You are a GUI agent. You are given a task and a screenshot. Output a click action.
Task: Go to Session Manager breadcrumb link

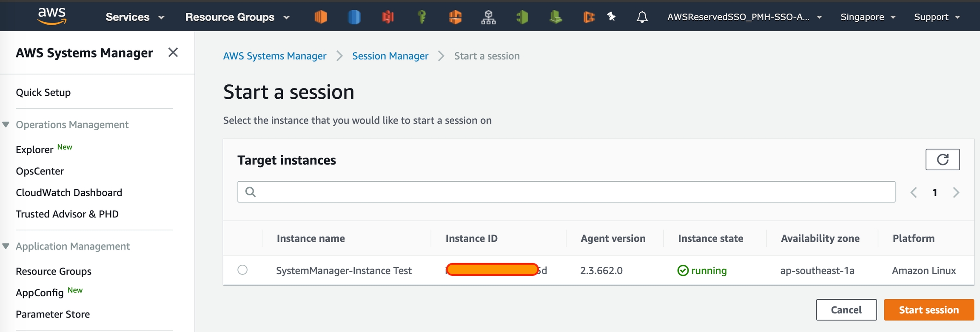(390, 56)
